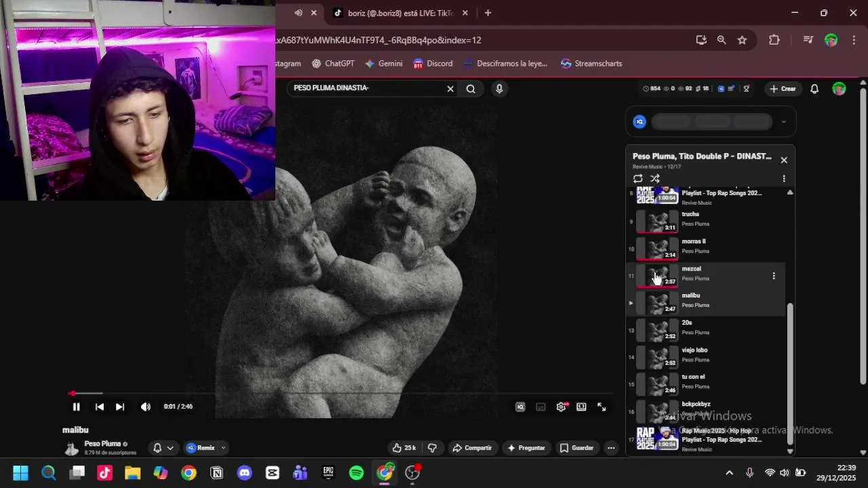Screen dimensions: 868x488
Task: Expand the IQ panel chevron
Action: (x=783, y=122)
